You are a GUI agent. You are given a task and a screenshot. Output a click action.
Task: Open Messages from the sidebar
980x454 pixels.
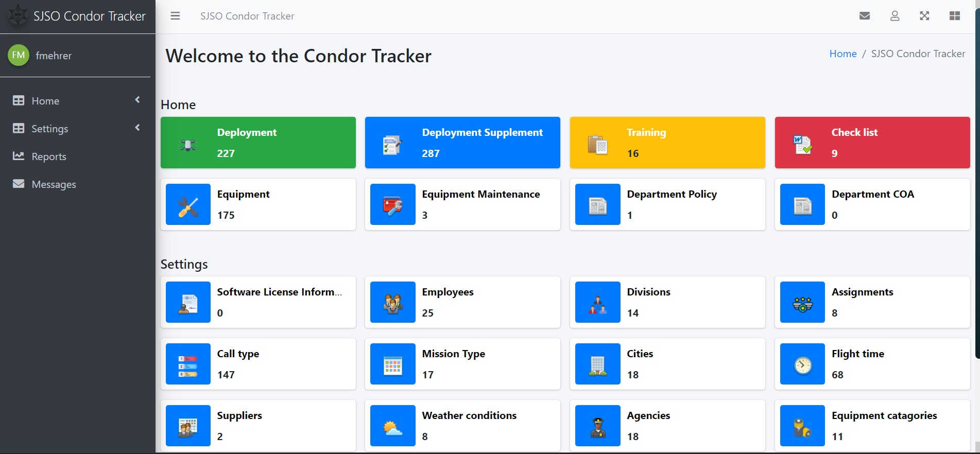point(54,184)
